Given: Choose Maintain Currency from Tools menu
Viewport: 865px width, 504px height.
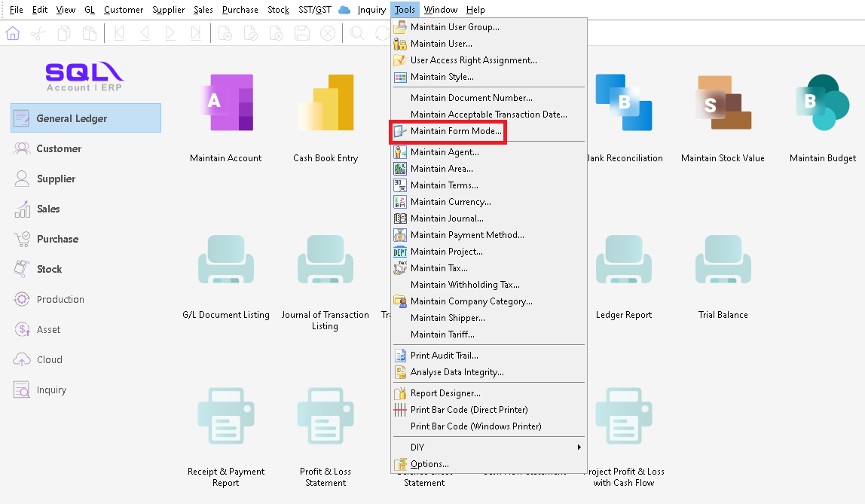Looking at the screenshot, I should coord(450,202).
